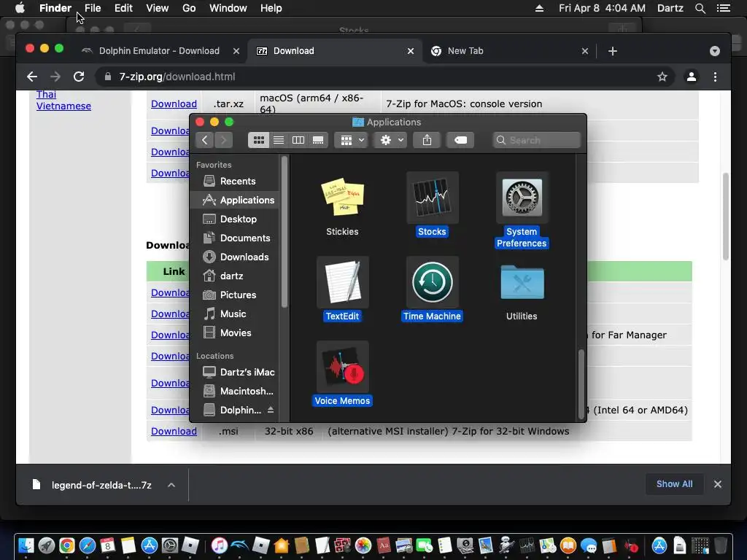Click the Finder share button
Screen dimensions: 747x560
click(427, 140)
